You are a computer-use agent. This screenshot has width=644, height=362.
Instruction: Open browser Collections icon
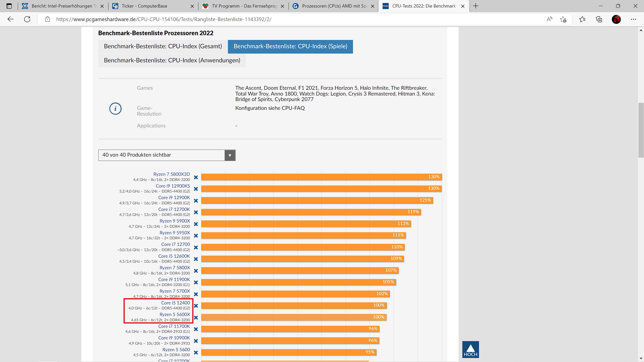599,19
